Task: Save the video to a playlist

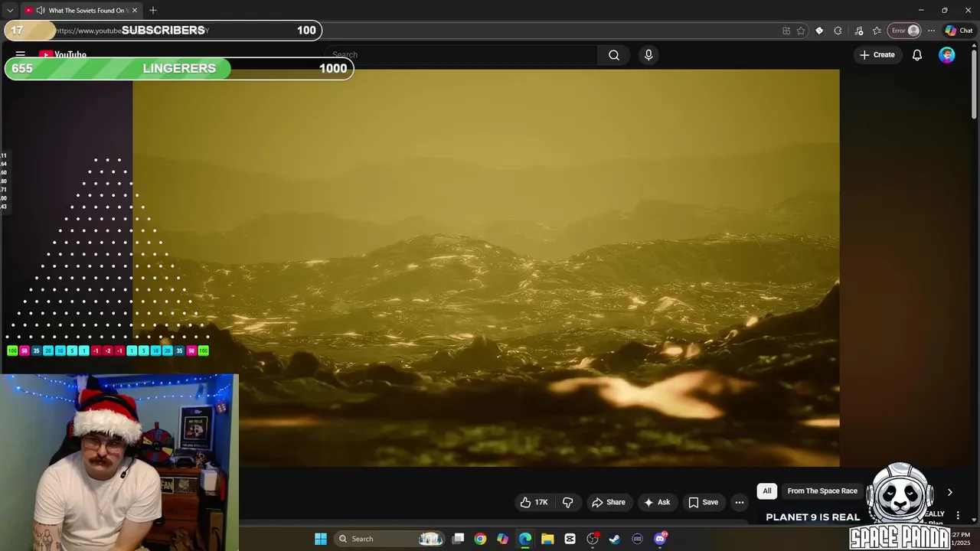Action: (x=703, y=502)
